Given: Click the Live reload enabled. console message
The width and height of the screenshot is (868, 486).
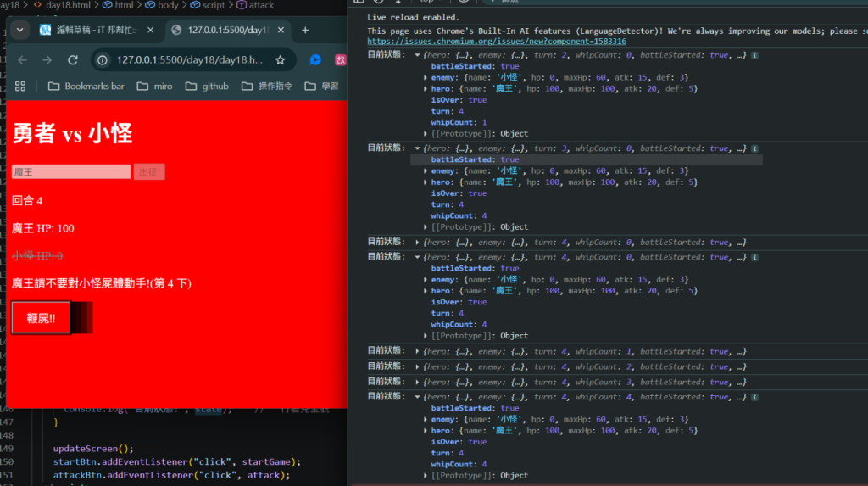Looking at the screenshot, I should click(x=413, y=17).
